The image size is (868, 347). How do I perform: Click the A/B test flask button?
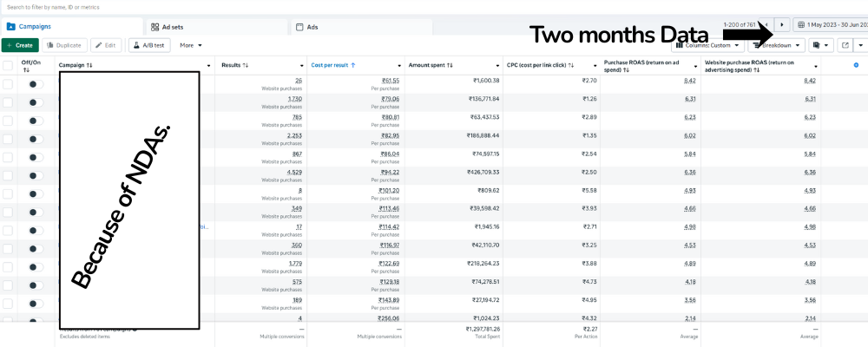click(x=148, y=45)
